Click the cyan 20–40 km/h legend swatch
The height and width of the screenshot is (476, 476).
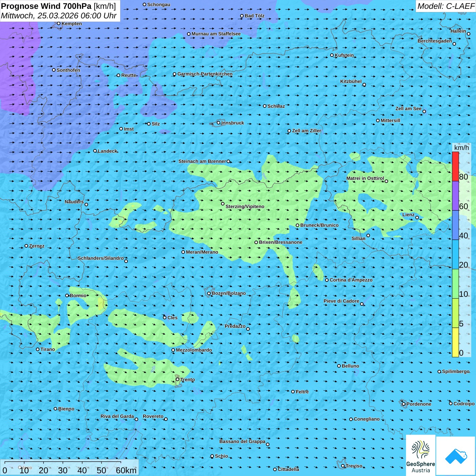455,255
